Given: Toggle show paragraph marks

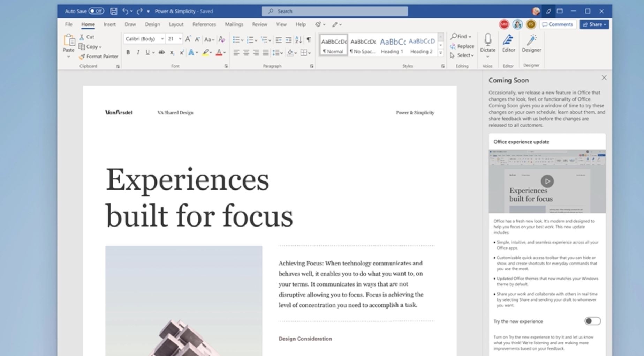Looking at the screenshot, I should point(309,40).
